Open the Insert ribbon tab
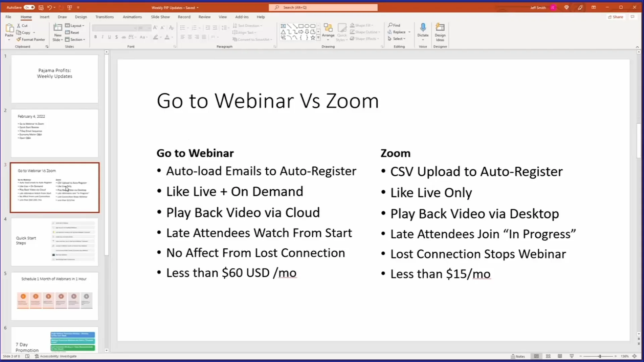Viewport: 644px width, 362px height. 45,17
